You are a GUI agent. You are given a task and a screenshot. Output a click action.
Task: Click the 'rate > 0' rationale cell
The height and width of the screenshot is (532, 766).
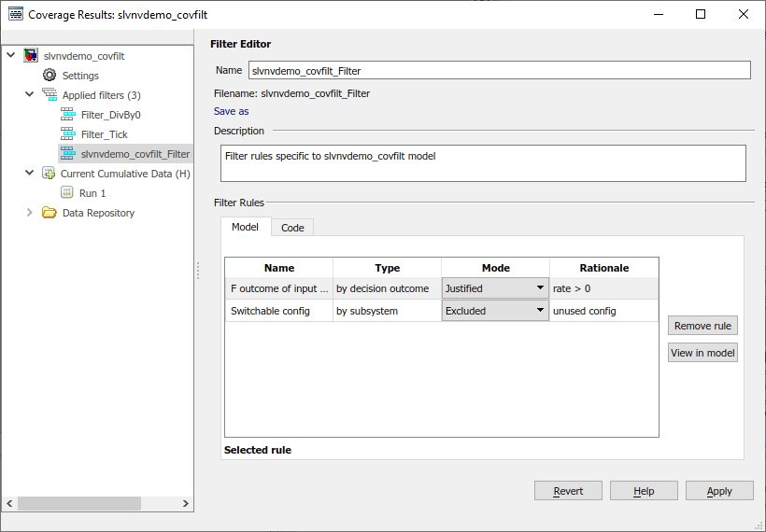603,288
